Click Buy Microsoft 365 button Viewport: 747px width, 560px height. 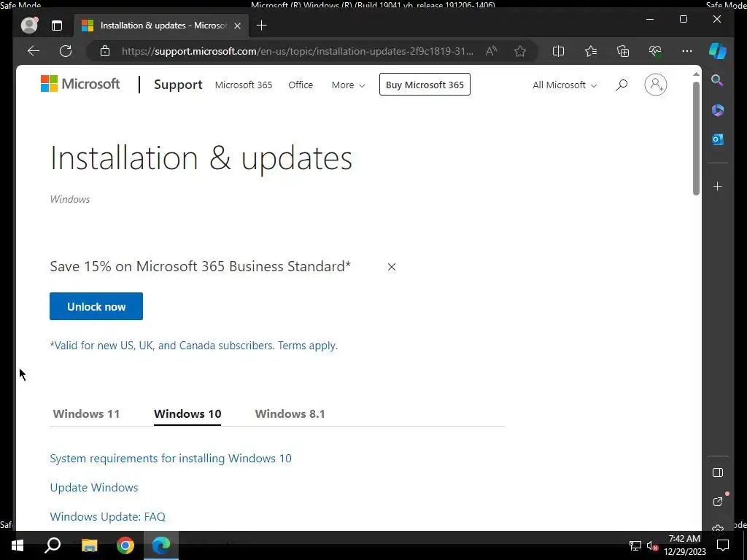(425, 85)
